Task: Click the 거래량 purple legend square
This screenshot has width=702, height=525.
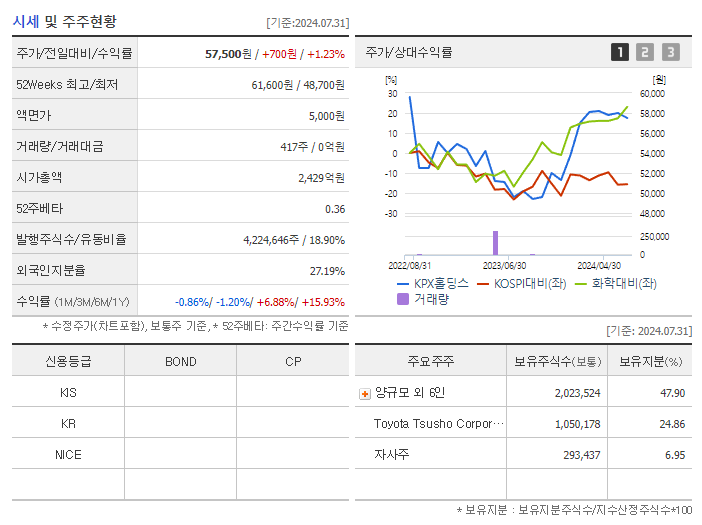Action: [x=403, y=299]
